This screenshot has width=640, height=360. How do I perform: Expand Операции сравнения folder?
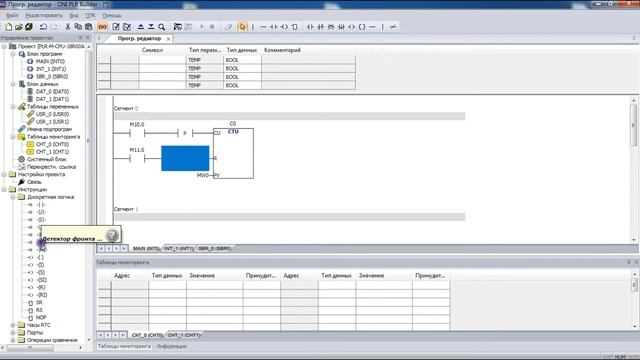coord(13,340)
